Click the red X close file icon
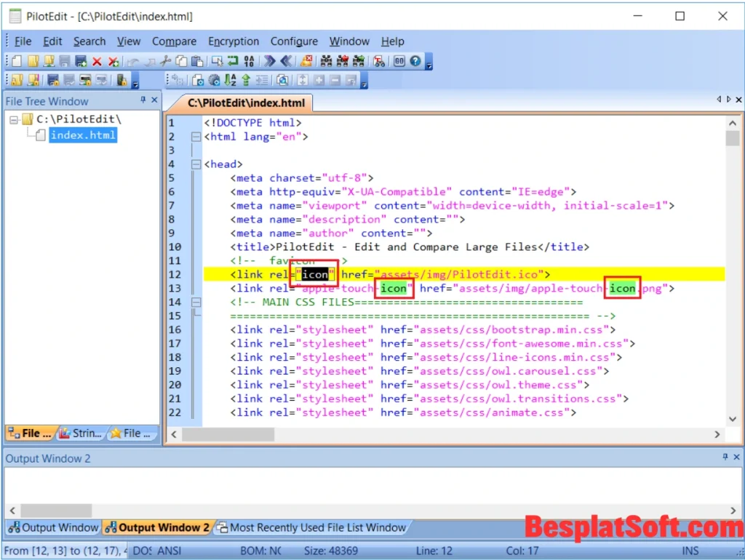The image size is (745, 560). pyautogui.click(x=97, y=62)
